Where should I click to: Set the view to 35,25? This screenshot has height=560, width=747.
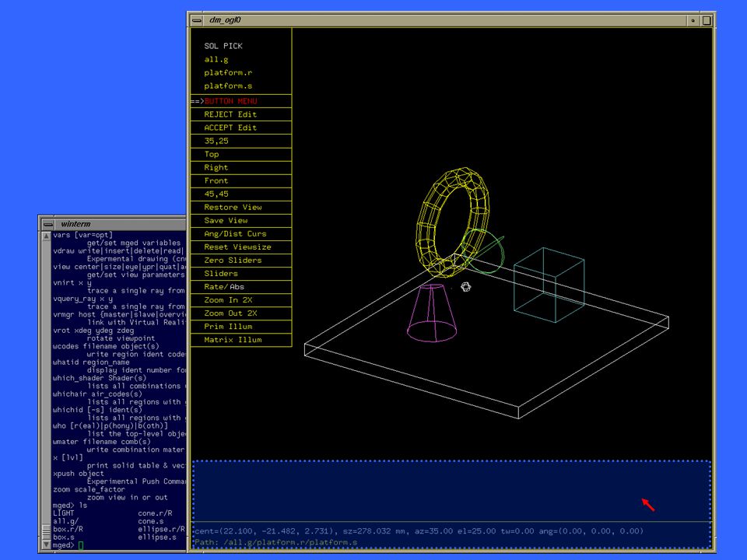tap(241, 141)
